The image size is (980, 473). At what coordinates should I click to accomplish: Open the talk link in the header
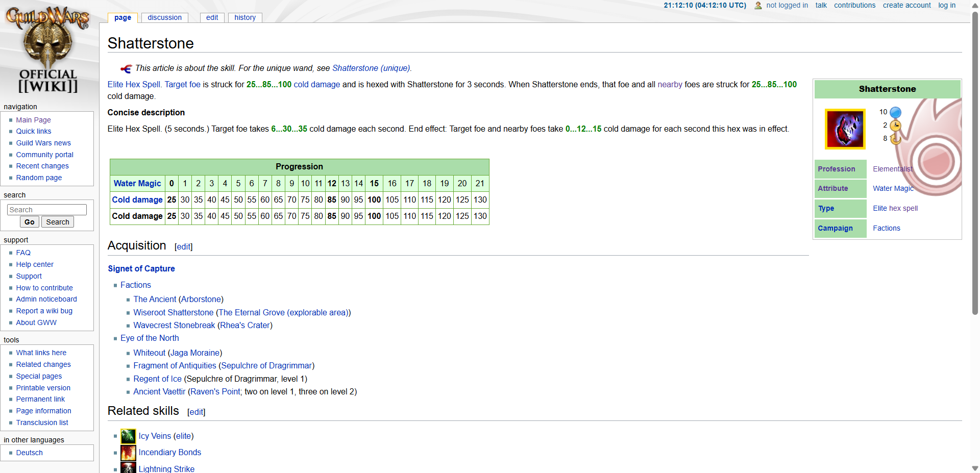pos(821,5)
